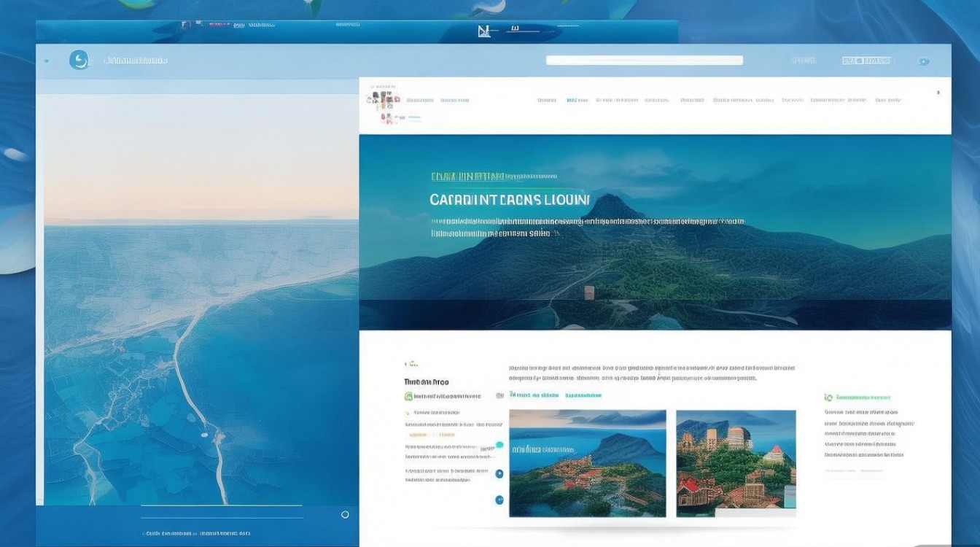Viewport: 980px width, 547px height.
Task: Open the city buildings thumbnail
Action: pyautogui.click(x=736, y=463)
